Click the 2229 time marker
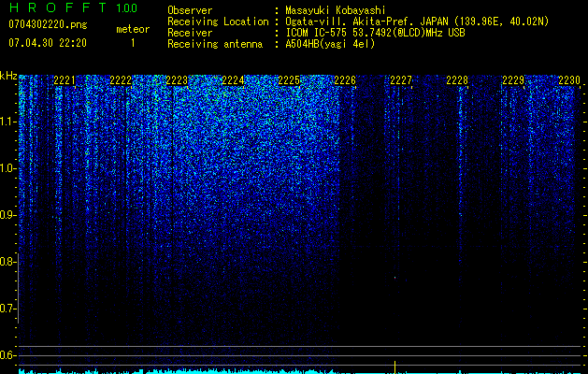588x374 pixels. 513,80
